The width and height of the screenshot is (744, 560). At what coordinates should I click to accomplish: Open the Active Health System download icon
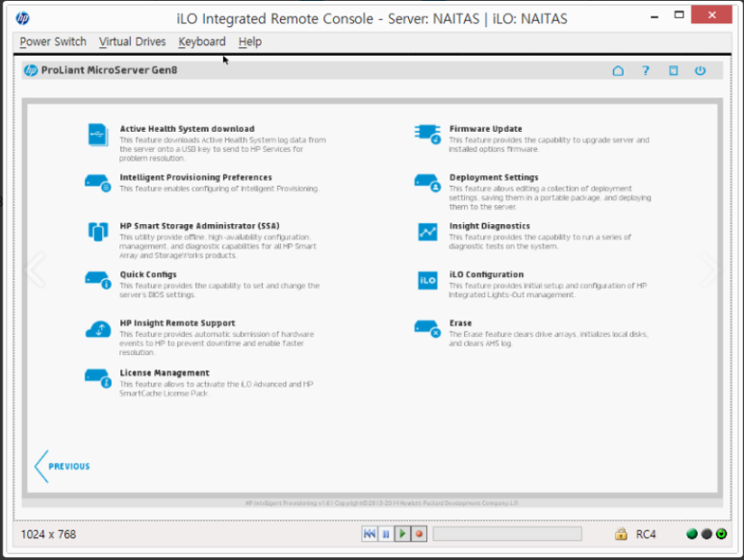coord(98,135)
